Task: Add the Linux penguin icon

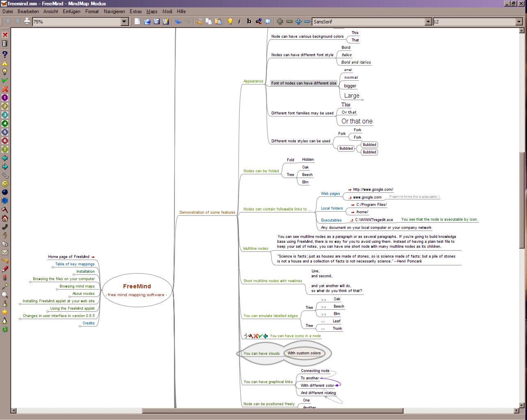Action: [5, 321]
